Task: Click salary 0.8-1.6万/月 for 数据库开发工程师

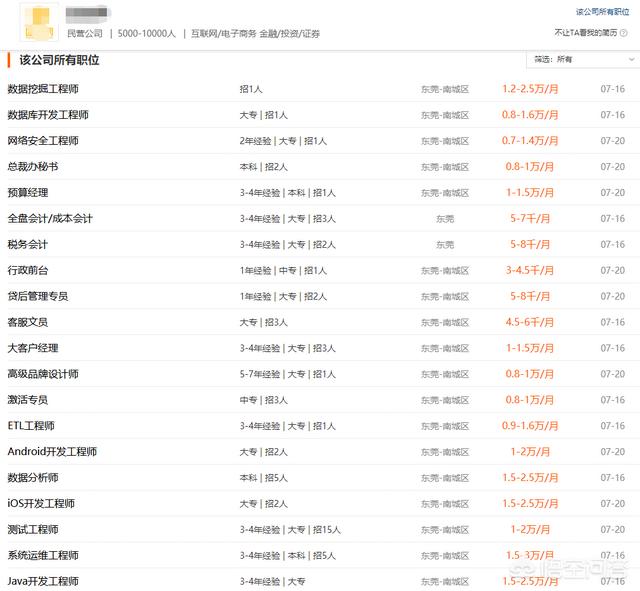Action: pyautogui.click(x=530, y=115)
